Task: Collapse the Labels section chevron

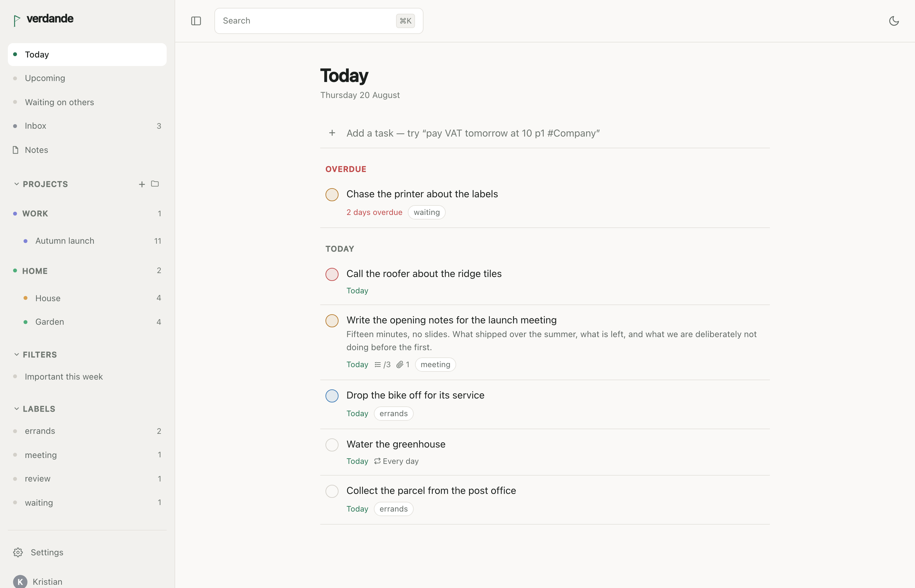Action: click(x=16, y=409)
